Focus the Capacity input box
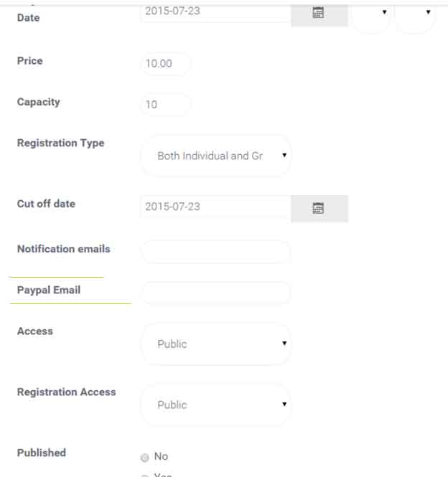The image size is (448, 477). [x=166, y=105]
